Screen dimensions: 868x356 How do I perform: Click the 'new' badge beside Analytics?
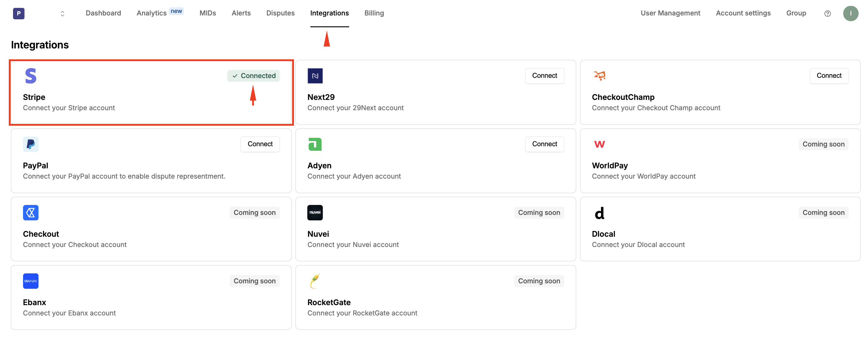click(176, 11)
